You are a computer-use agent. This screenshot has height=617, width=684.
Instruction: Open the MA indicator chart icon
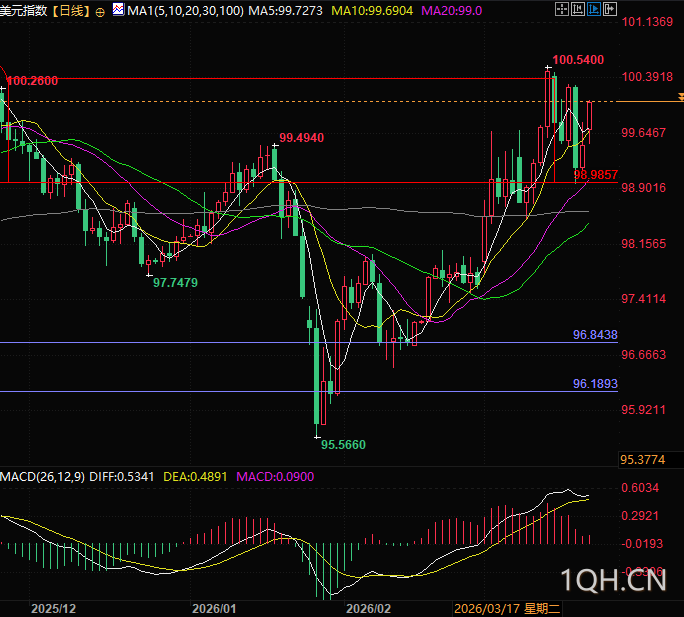(x=118, y=9)
